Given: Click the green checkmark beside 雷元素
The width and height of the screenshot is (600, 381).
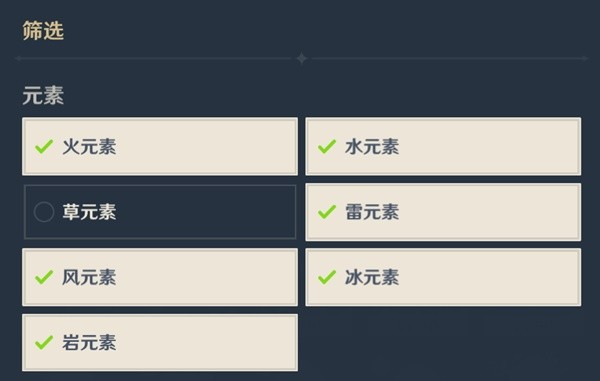Looking at the screenshot, I should [327, 212].
